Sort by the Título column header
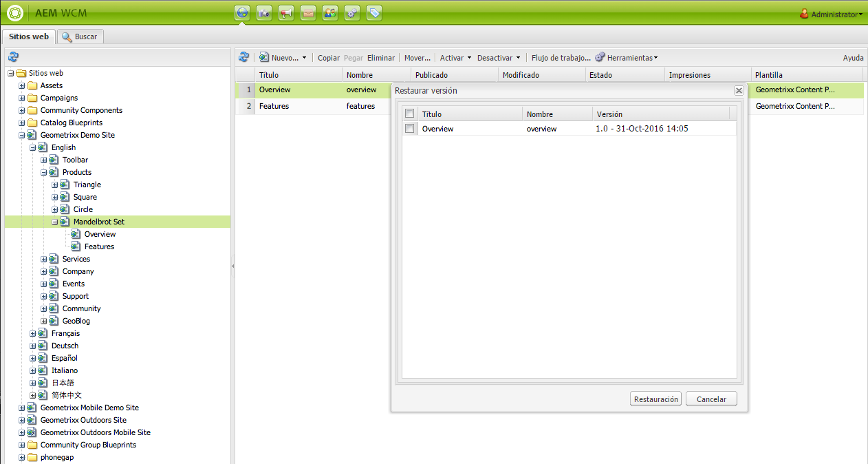 [299, 75]
